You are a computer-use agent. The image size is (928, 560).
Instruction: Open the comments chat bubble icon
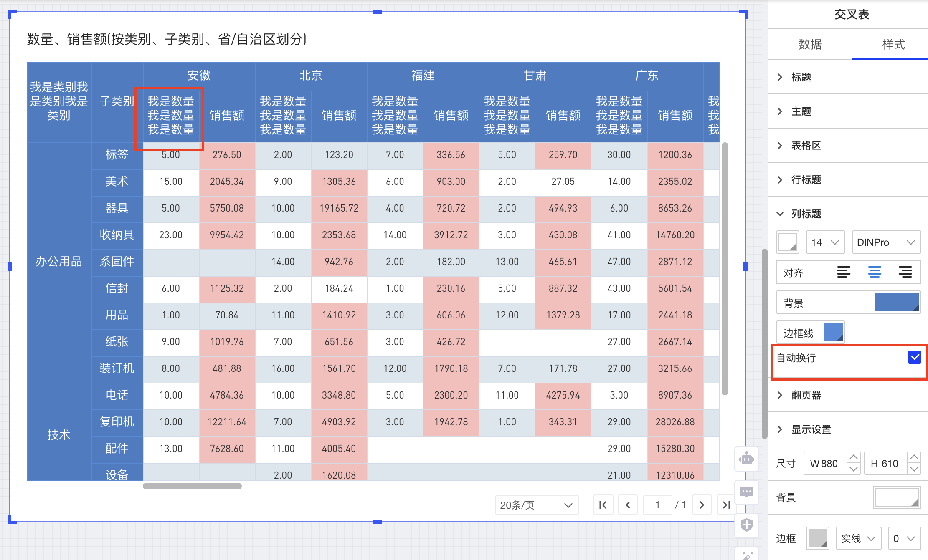click(746, 492)
